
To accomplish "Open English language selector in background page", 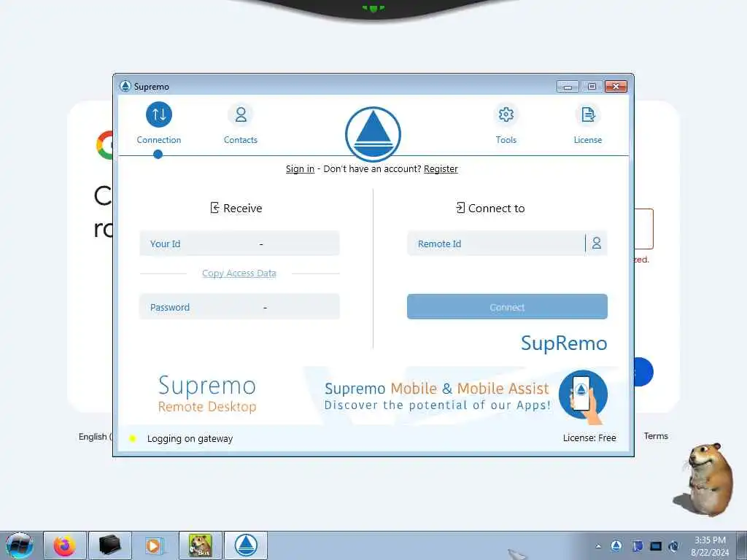I will (96, 436).
